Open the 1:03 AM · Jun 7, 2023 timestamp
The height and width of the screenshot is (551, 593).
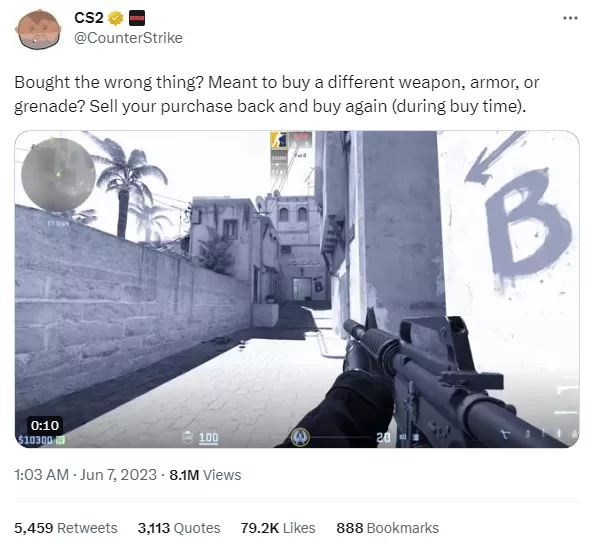85,475
